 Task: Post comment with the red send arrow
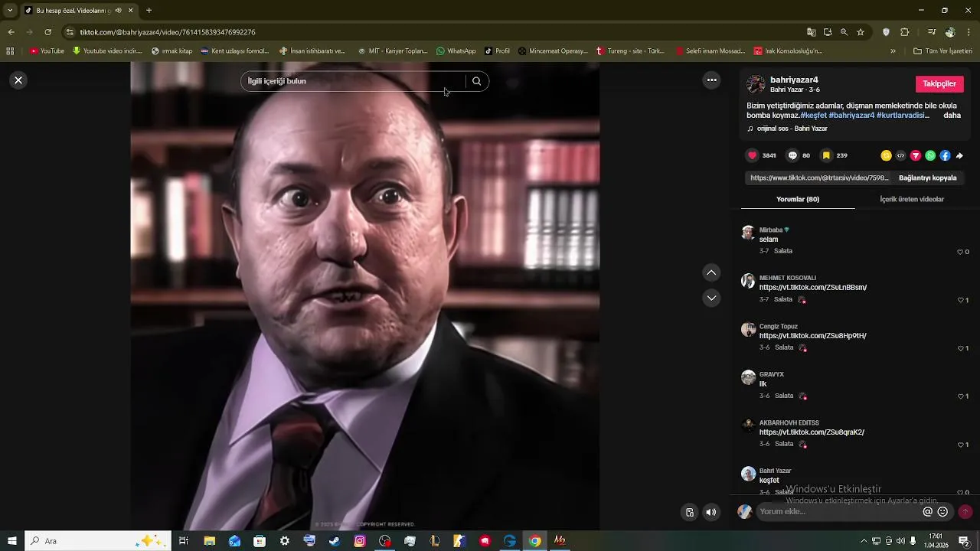pyautogui.click(x=965, y=512)
